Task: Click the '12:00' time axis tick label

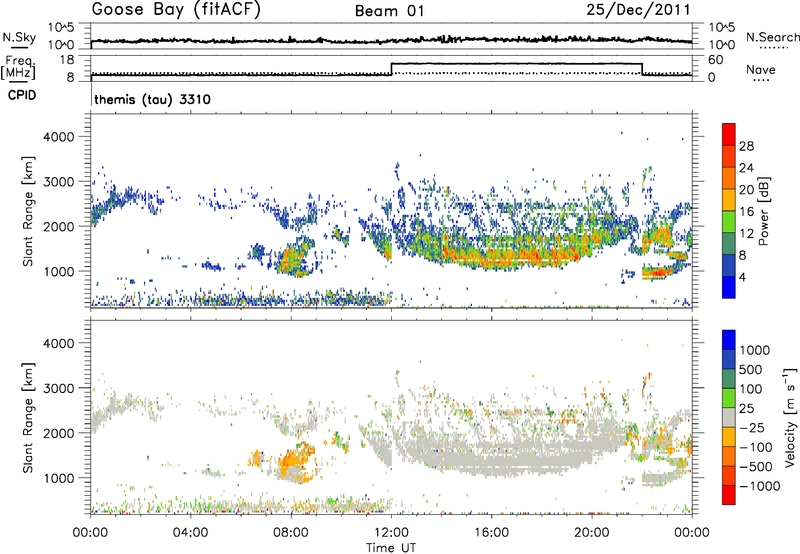Action: pos(391,533)
